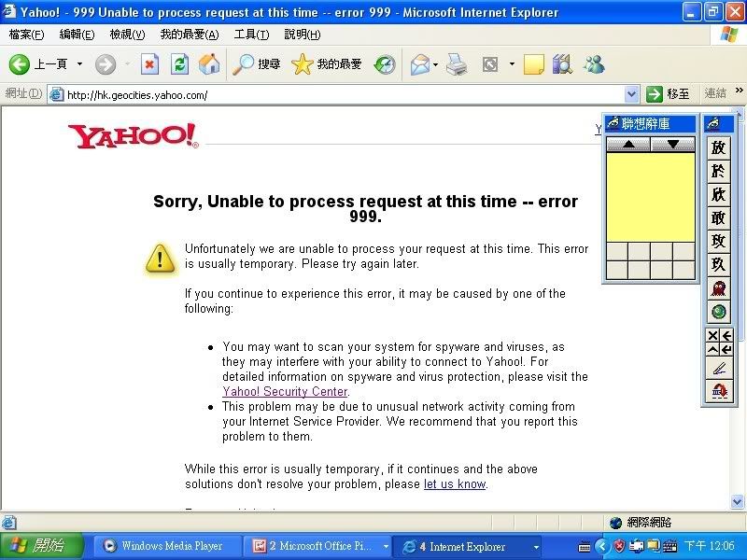The width and height of the screenshot is (747, 560).
Task: Open dropdown next to Back button
Action: (x=79, y=63)
